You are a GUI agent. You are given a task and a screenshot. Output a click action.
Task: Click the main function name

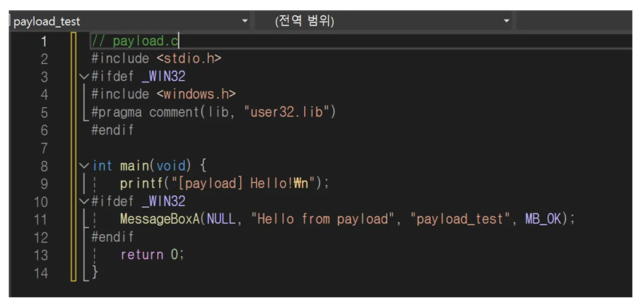coord(135,166)
